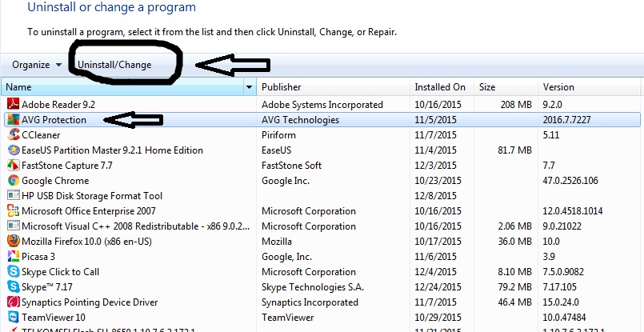Select the EaseUS Partition Master icon

(x=13, y=150)
